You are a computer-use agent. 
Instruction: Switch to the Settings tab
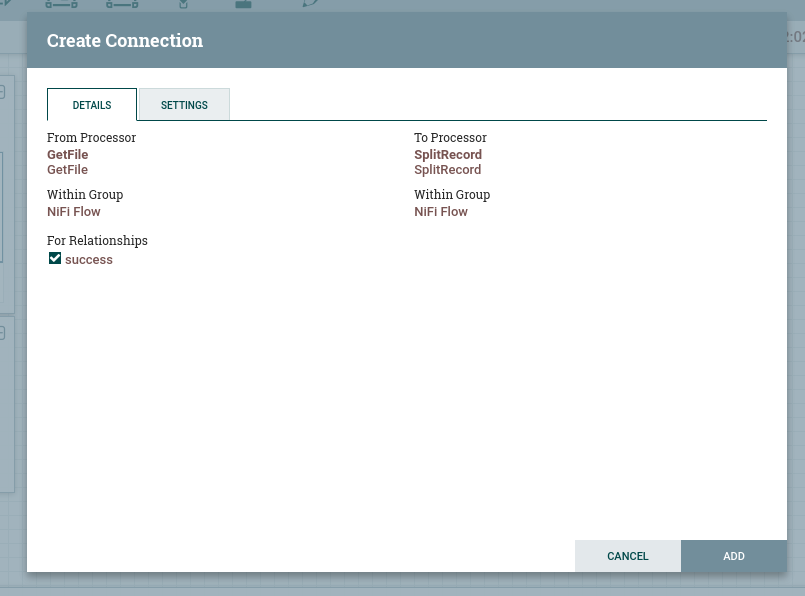184,105
